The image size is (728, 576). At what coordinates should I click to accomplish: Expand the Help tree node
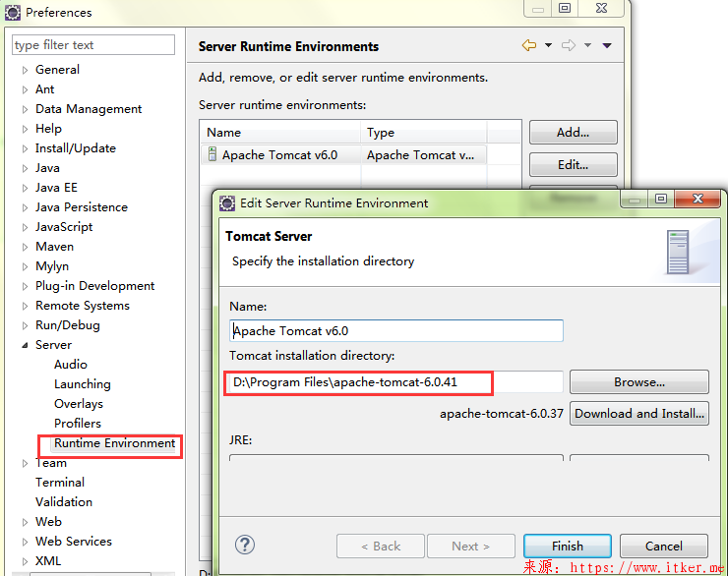(25, 129)
